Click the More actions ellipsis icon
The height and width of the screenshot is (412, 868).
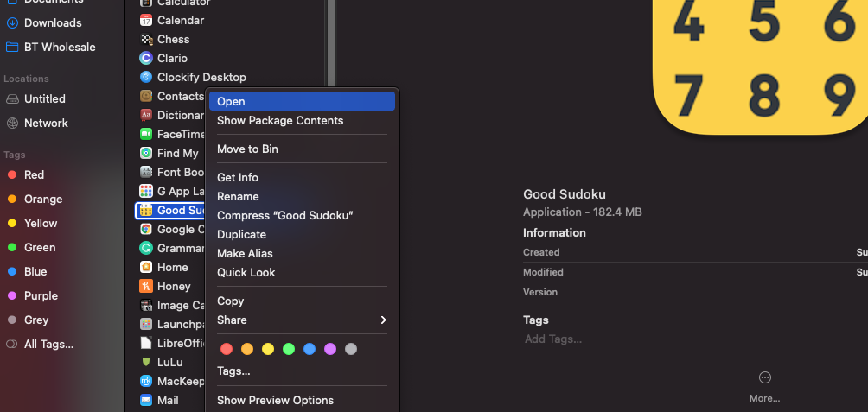(764, 377)
